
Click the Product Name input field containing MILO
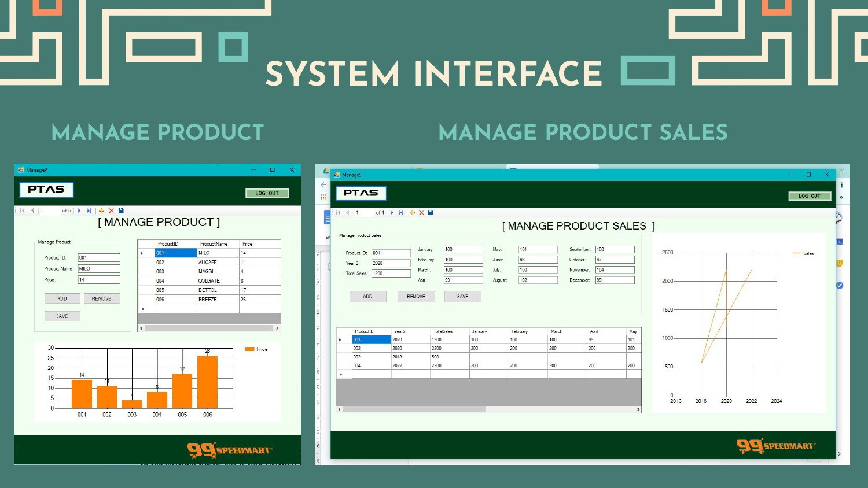(x=99, y=269)
